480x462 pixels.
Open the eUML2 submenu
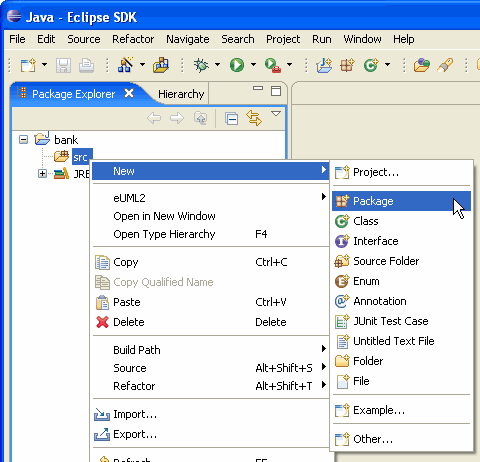point(210,198)
